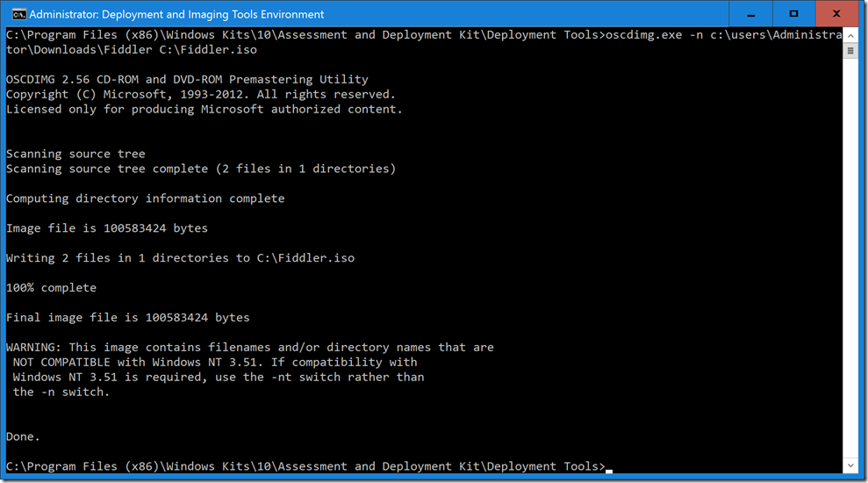
Task: Click the "100% complete" progress text
Action: coord(51,287)
